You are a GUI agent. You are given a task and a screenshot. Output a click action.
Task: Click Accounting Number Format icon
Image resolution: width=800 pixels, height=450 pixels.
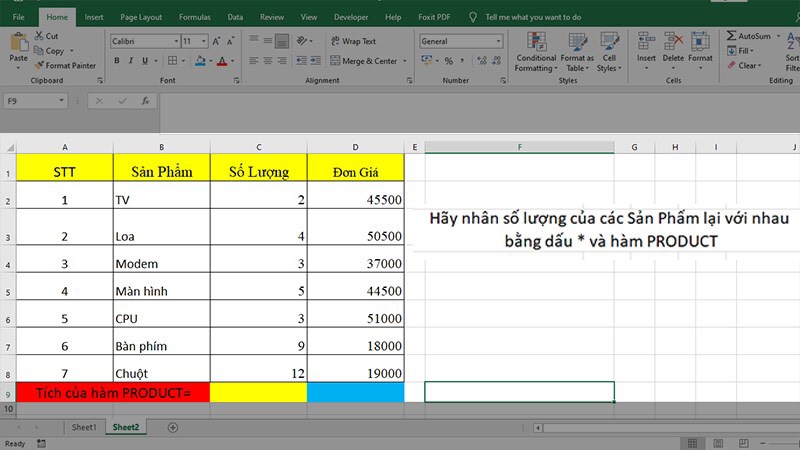click(x=427, y=60)
